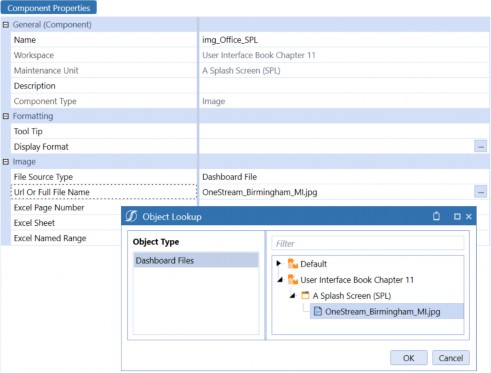491x373 pixels.
Task: Click the Filter field in Object Lookup
Action: pos(368,244)
